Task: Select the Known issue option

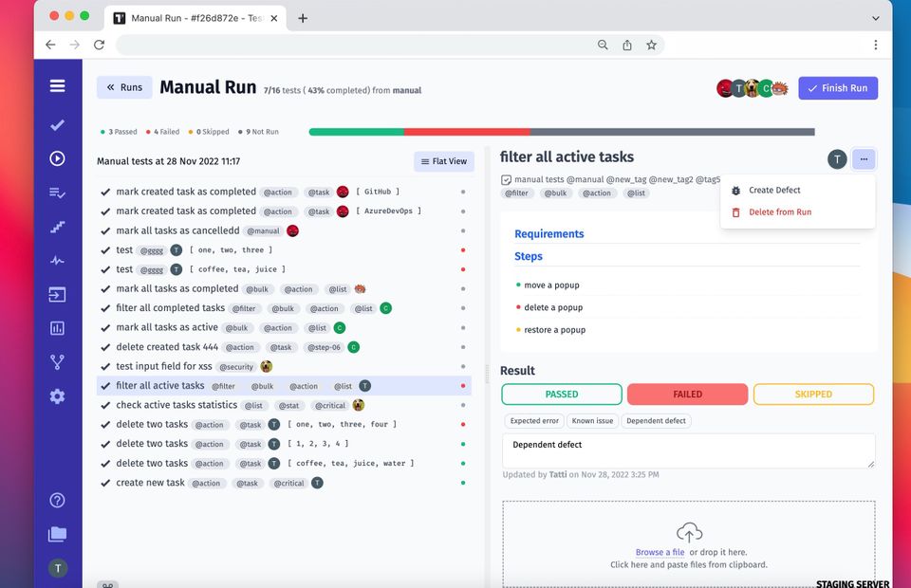Action: (592, 421)
